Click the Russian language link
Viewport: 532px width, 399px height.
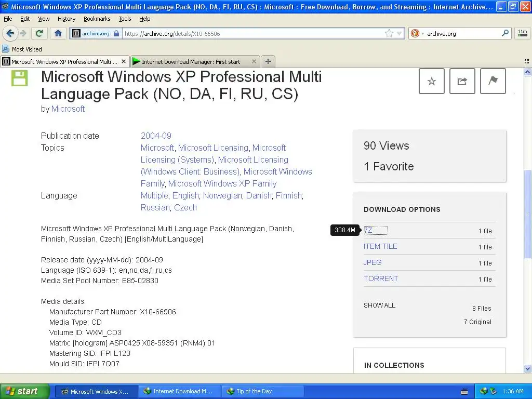155,208
